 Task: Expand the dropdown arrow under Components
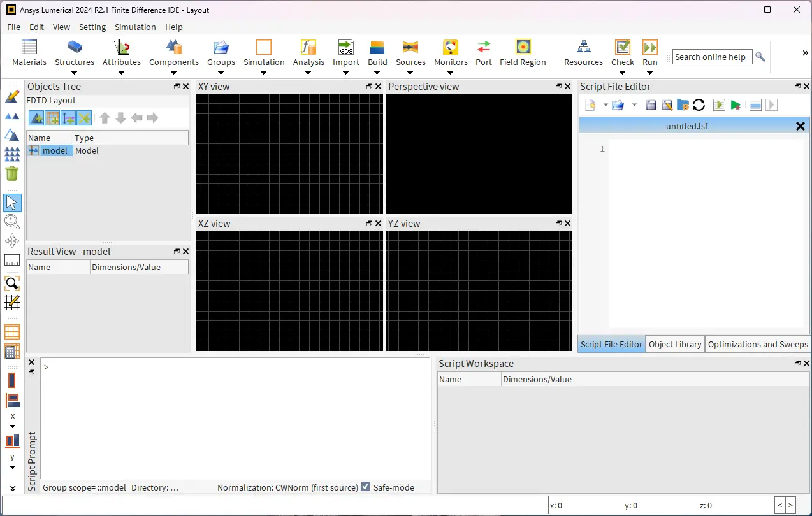173,73
